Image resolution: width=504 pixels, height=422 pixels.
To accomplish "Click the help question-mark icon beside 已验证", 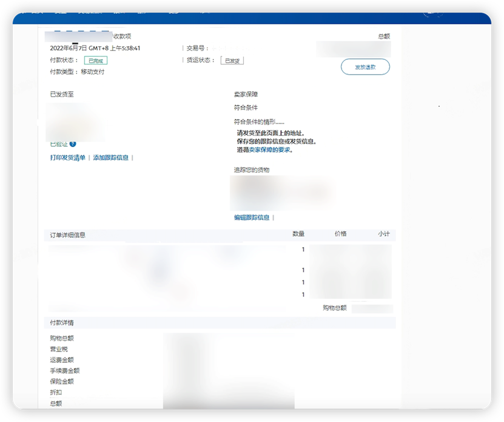I will pyautogui.click(x=72, y=143).
